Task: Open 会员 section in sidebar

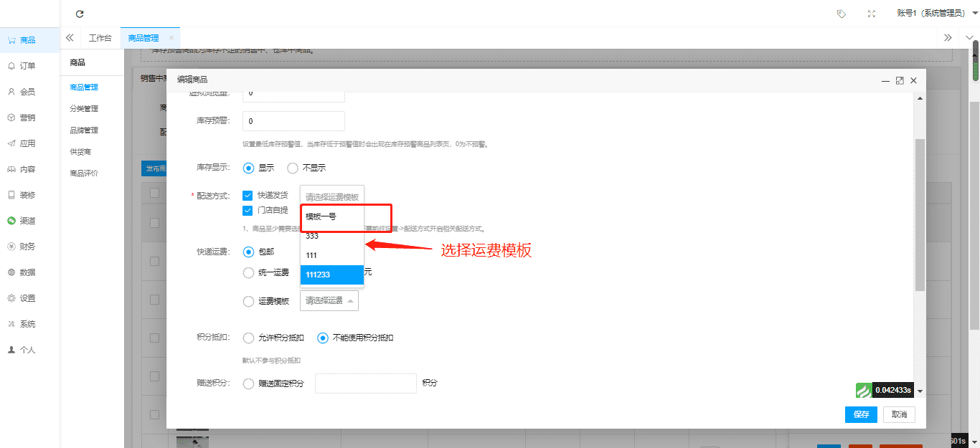Action: point(27,92)
